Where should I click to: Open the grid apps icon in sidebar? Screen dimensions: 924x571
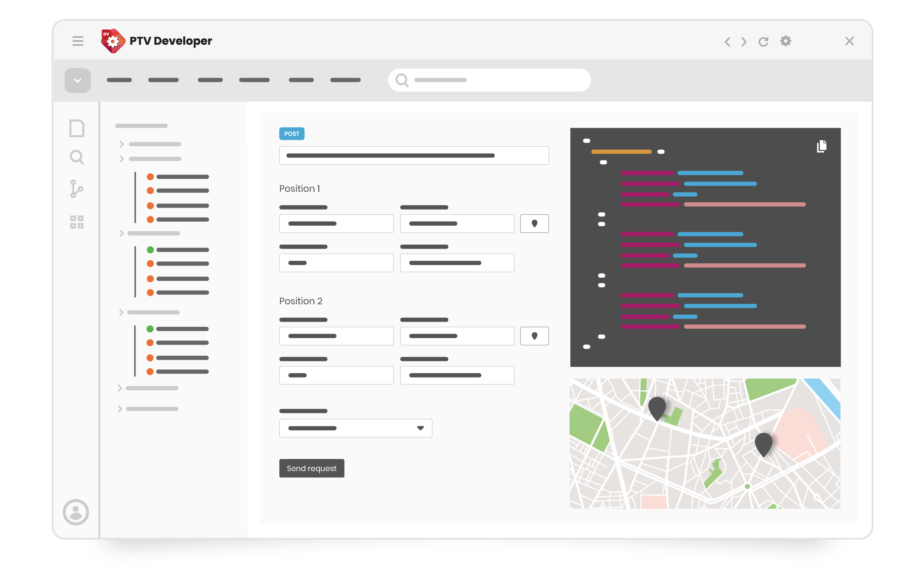click(x=77, y=222)
